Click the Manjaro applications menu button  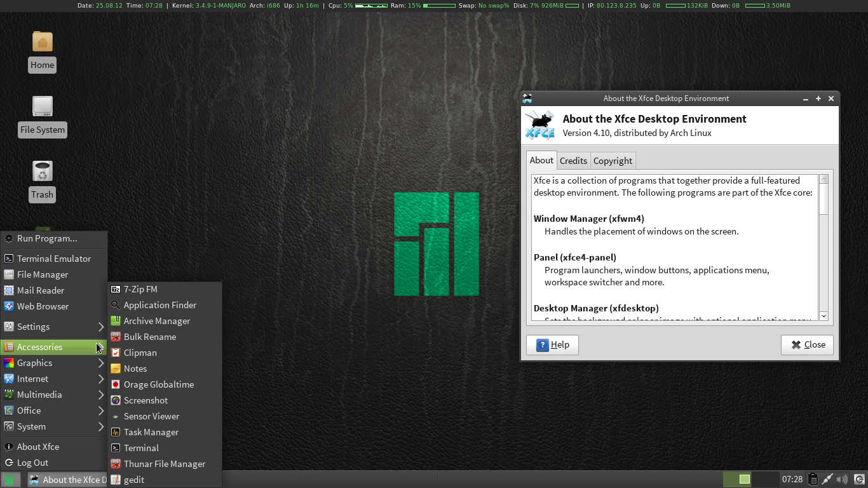[x=10, y=480]
